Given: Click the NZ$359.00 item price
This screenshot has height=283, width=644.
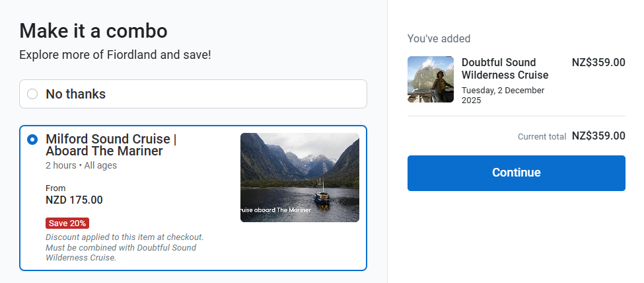Looking at the screenshot, I should pyautogui.click(x=598, y=63).
